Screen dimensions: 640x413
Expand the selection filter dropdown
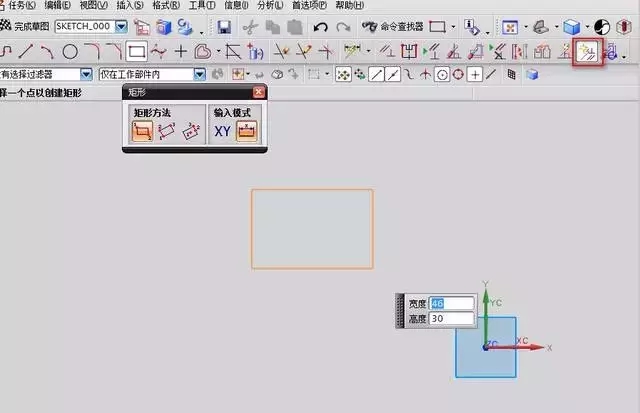pyautogui.click(x=87, y=74)
